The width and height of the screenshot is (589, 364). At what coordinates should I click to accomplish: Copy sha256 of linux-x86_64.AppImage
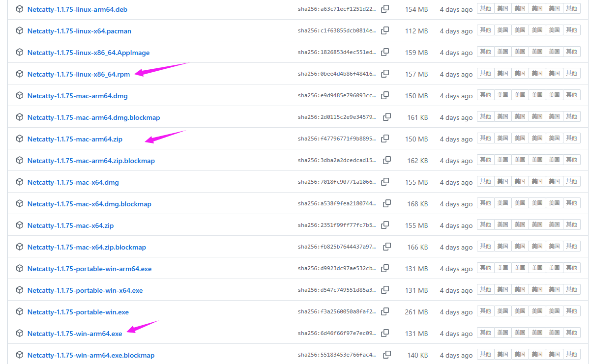point(385,52)
